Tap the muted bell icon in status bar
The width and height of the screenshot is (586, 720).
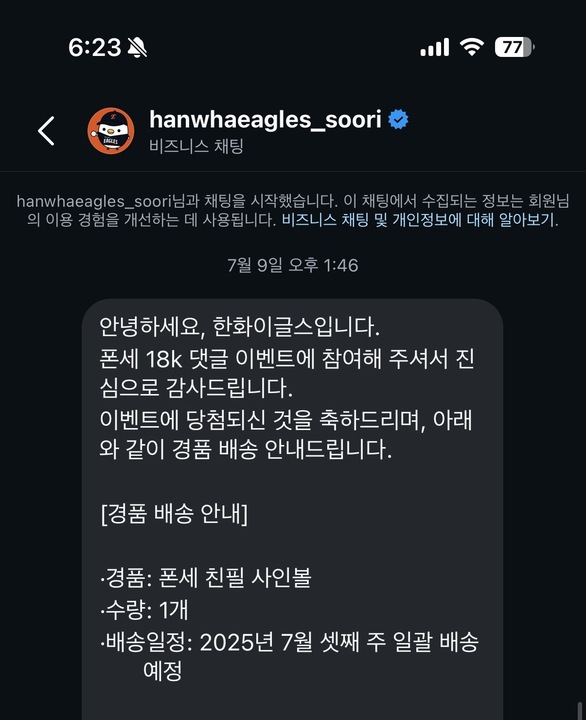(x=137, y=47)
